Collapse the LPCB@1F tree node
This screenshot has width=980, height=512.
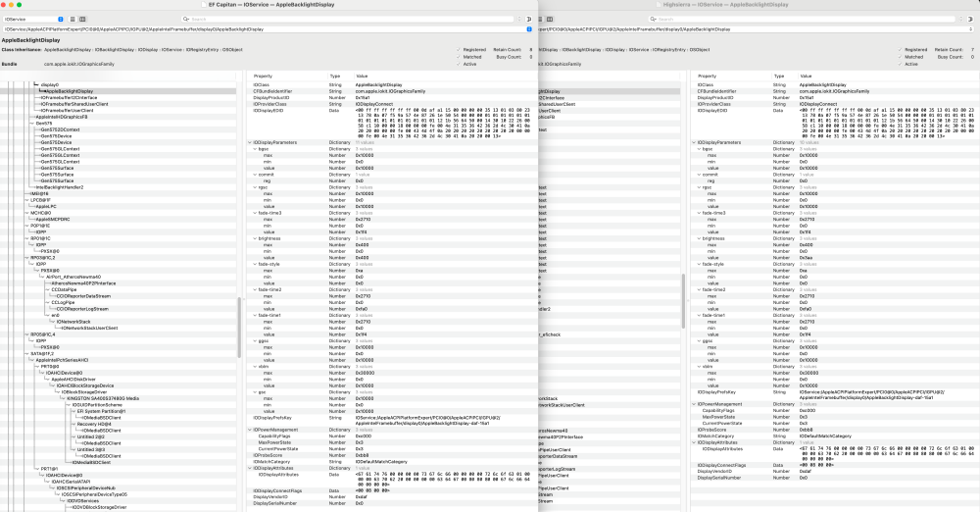(x=26, y=200)
